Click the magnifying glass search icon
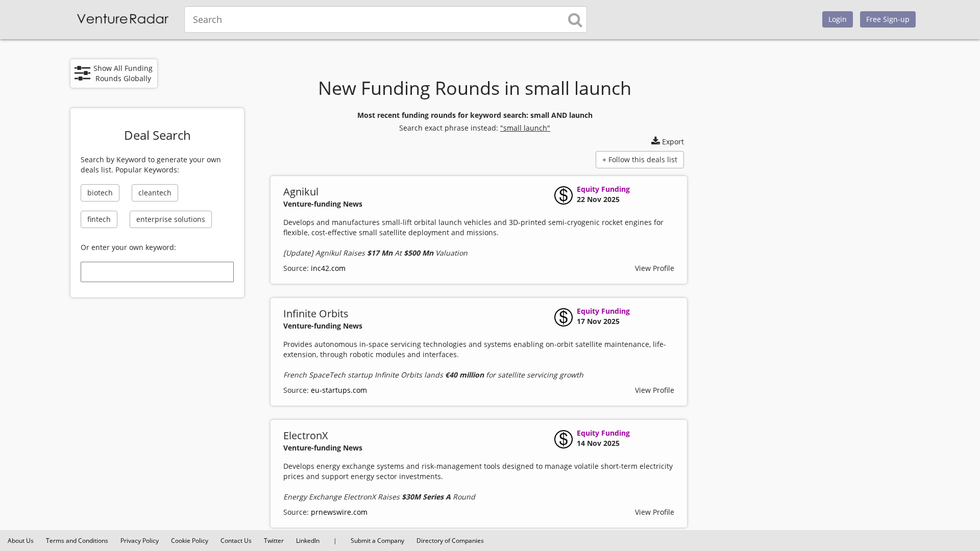The image size is (980, 551). 575,20
